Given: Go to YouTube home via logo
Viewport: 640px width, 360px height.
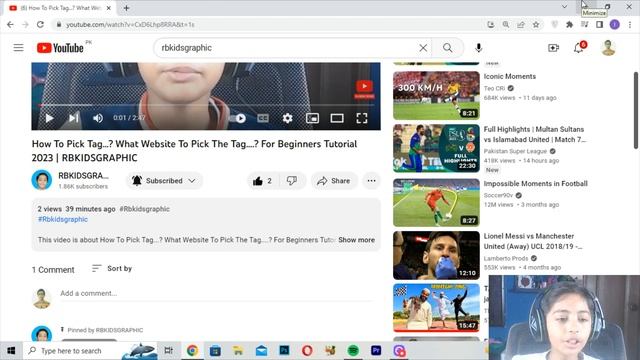Looking at the screenshot, I should tap(60, 48).
